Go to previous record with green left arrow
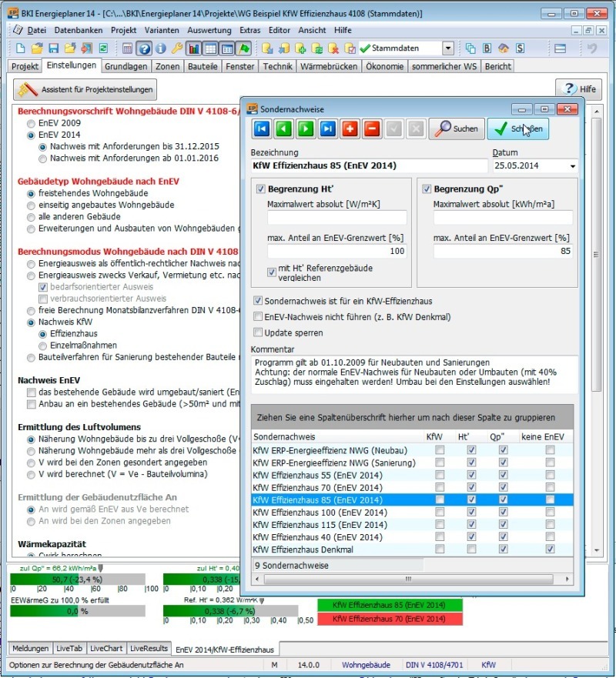Screen dimensions: 616x678 pyautogui.click(x=284, y=129)
